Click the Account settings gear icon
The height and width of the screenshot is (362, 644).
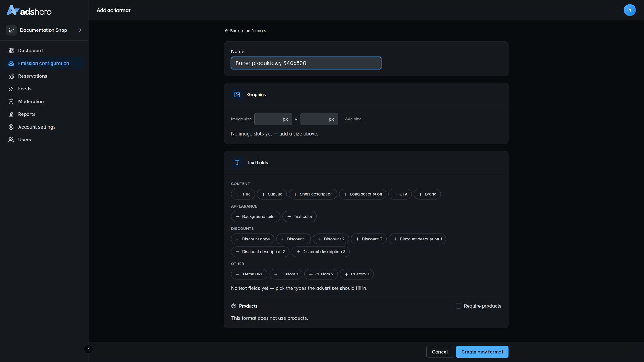[11, 127]
